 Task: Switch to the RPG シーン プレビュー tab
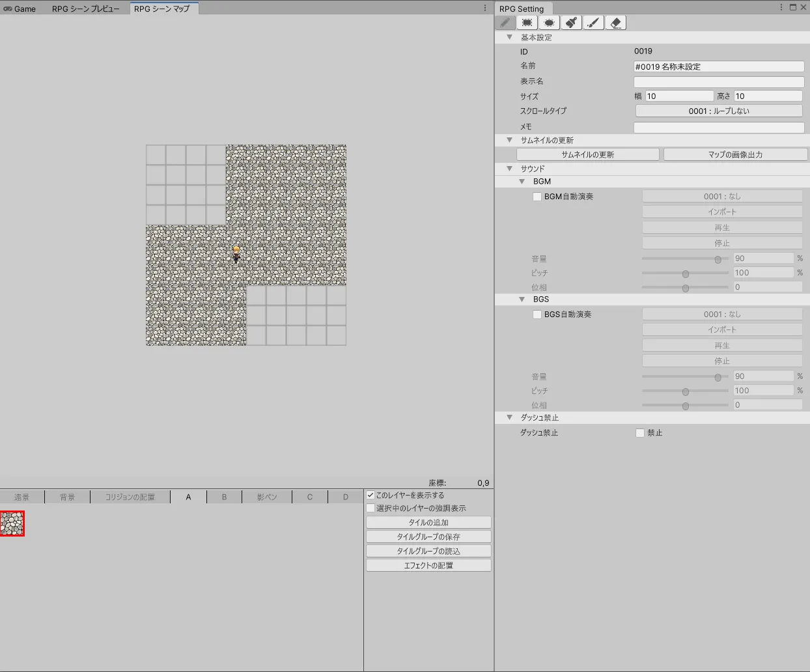pyautogui.click(x=86, y=9)
